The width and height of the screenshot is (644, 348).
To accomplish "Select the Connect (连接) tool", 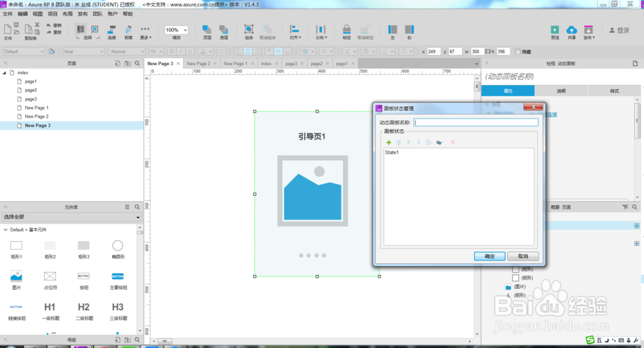I will click(x=111, y=32).
